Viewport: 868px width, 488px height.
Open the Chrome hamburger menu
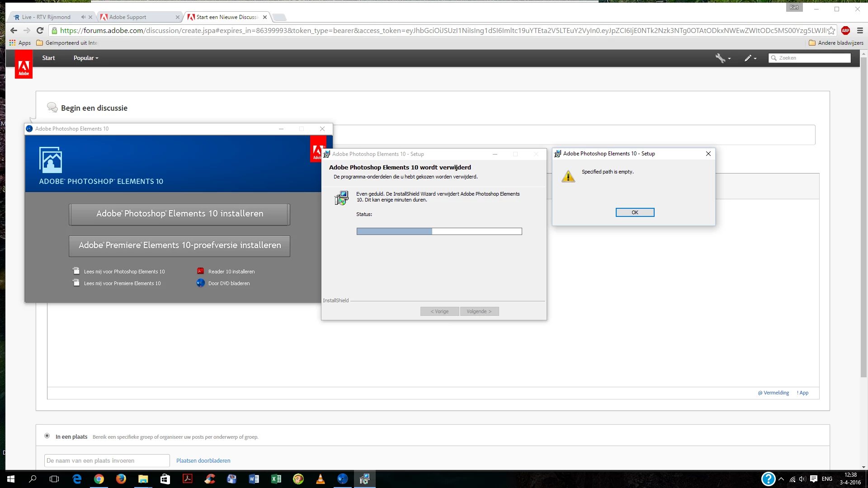[x=860, y=30]
